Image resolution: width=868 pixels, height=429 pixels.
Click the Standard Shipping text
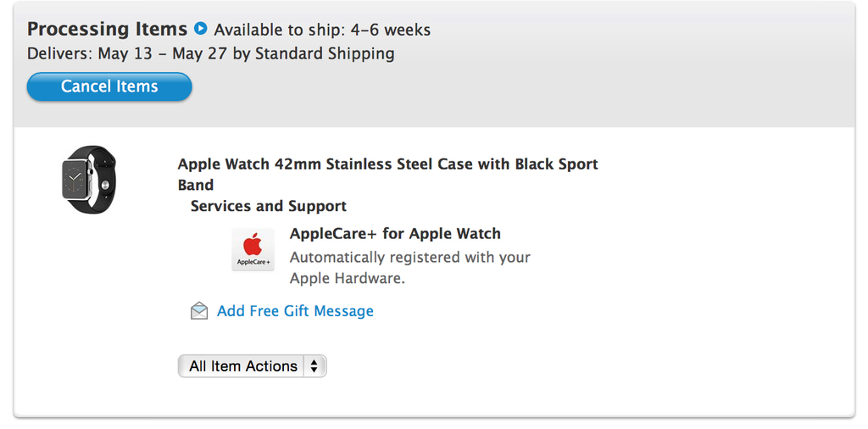click(x=325, y=53)
